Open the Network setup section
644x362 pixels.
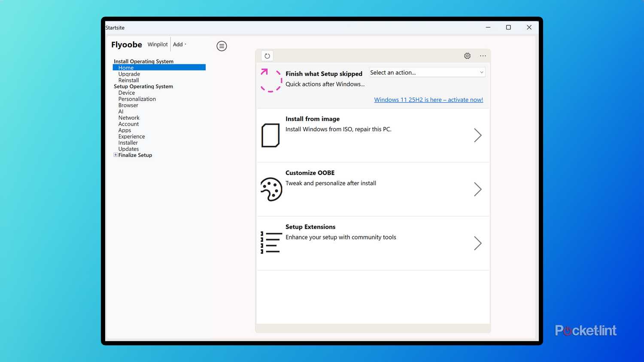pos(129,118)
